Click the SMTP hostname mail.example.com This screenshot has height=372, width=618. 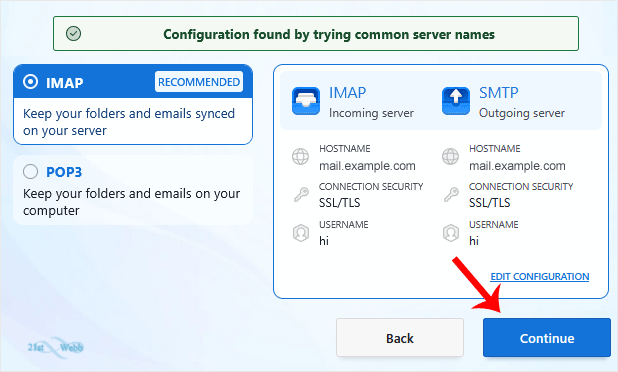point(517,166)
